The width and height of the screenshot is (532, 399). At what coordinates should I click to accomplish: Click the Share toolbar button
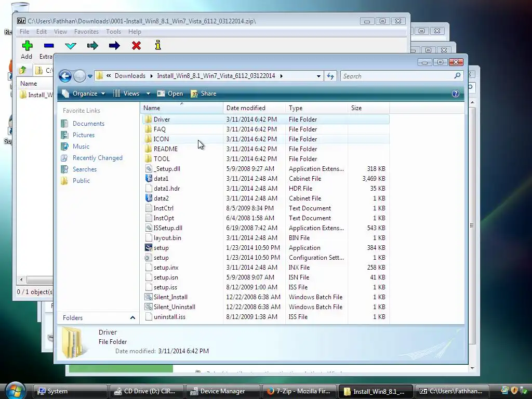pyautogui.click(x=204, y=94)
